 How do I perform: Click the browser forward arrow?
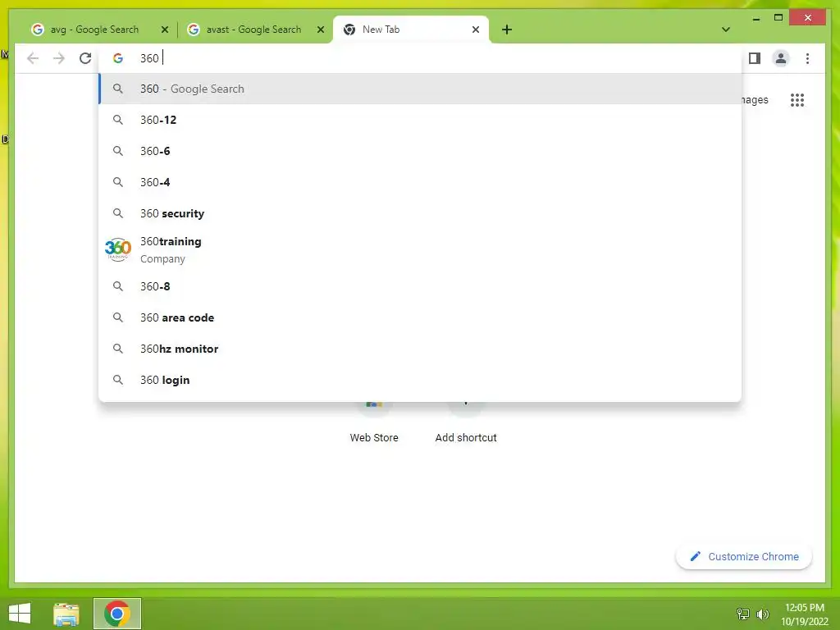click(59, 58)
